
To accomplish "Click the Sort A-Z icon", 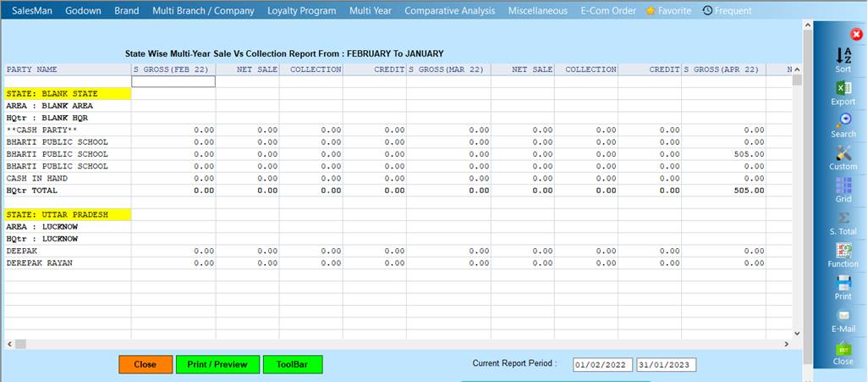I will (843, 57).
